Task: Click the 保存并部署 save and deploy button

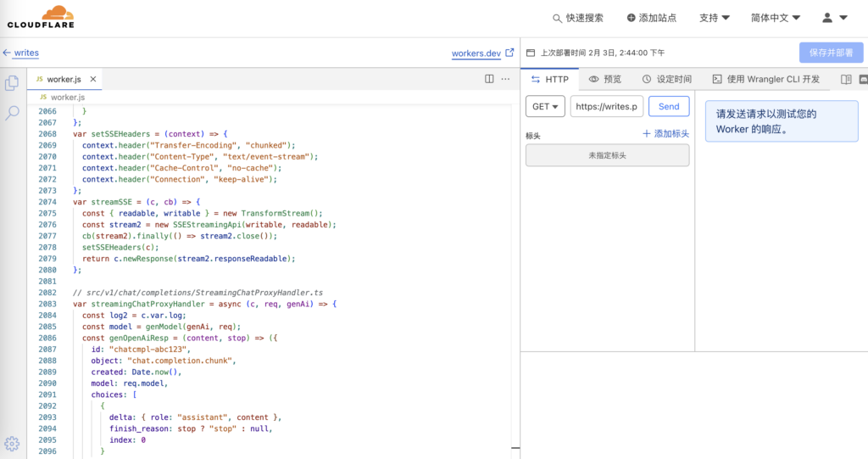Action: click(x=831, y=53)
